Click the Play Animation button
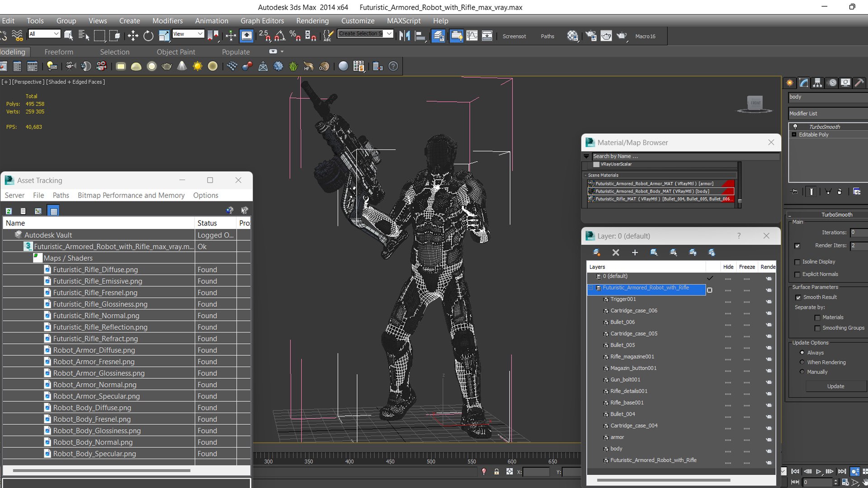This screenshot has width=868, height=488. 819,471
